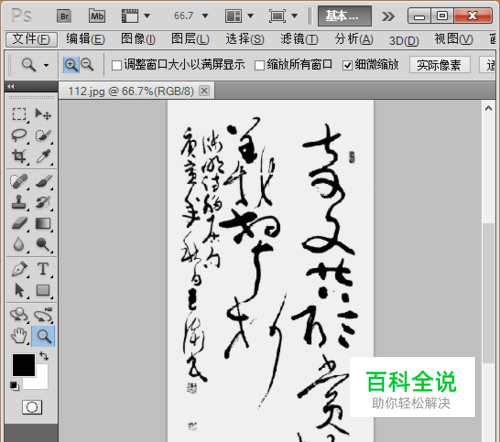Select the Rectangular Marquee tool

tap(19, 114)
